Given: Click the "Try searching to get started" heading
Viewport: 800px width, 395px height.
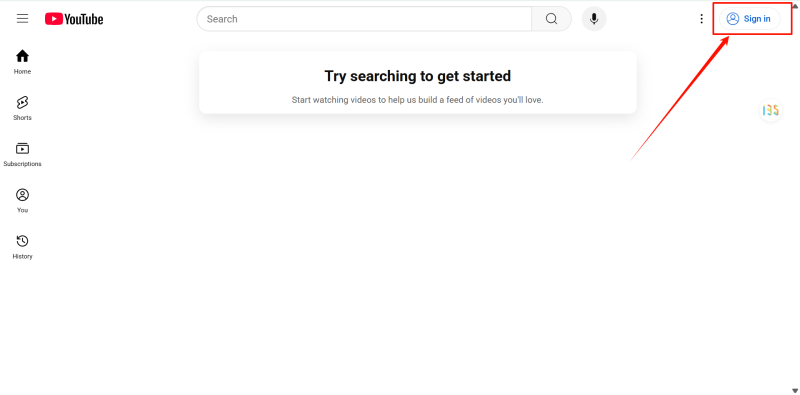Looking at the screenshot, I should (417, 76).
